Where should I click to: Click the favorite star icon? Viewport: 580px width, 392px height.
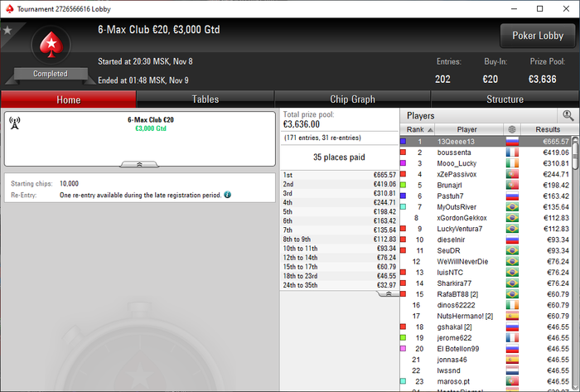tap(7, 30)
